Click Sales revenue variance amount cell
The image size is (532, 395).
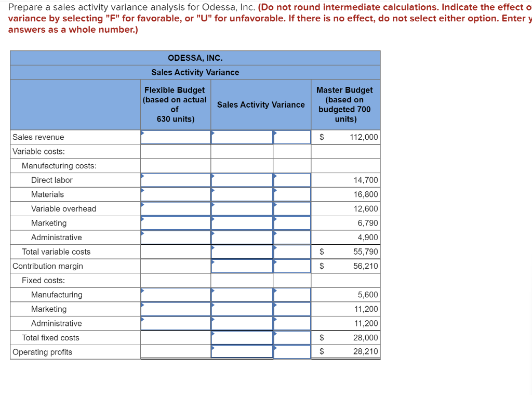(x=242, y=137)
